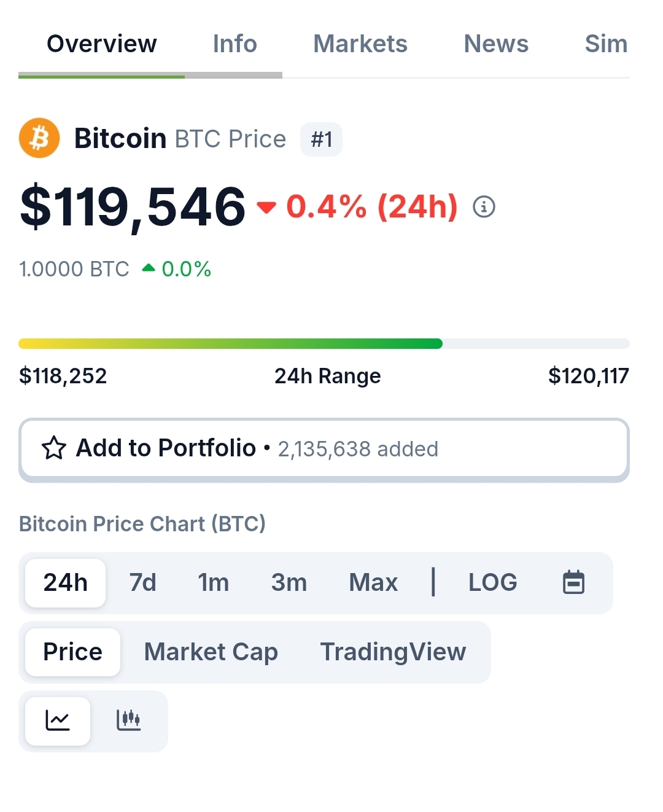The width and height of the screenshot is (663, 812).
Task: Click the 24h Range progress bar
Action: pos(324,343)
